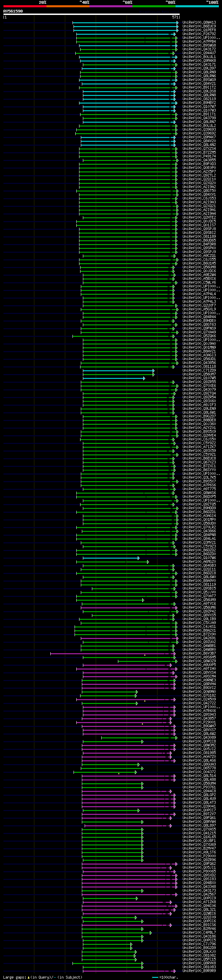Select the UniRef100_P80065 label

(199, 871)
